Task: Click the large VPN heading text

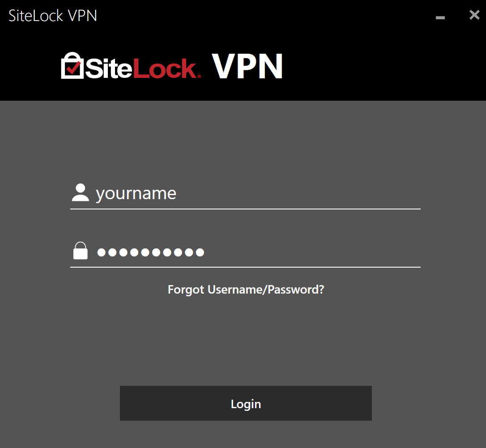Action: [247, 66]
